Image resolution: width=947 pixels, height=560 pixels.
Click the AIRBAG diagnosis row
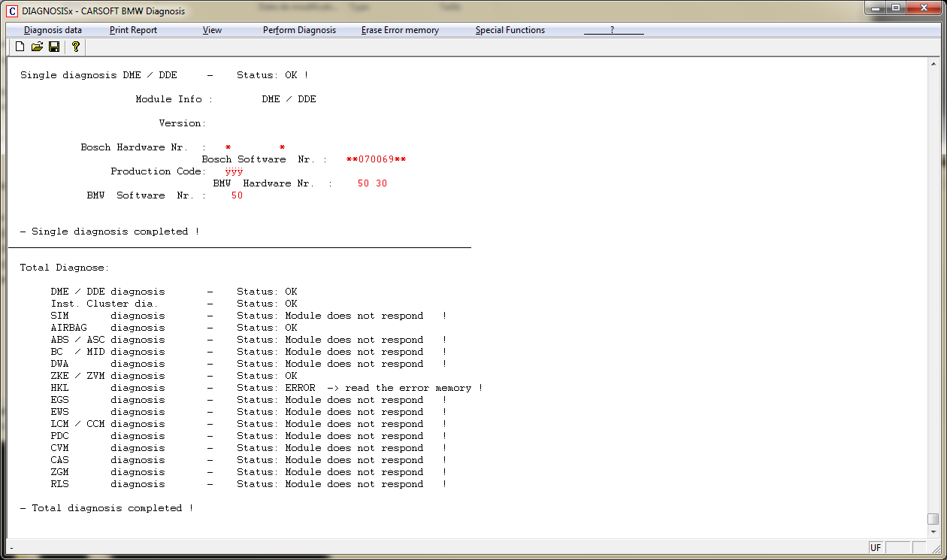tap(174, 328)
